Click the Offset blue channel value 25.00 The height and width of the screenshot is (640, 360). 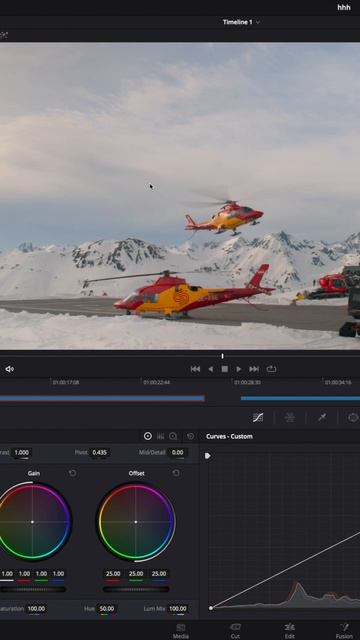159,573
